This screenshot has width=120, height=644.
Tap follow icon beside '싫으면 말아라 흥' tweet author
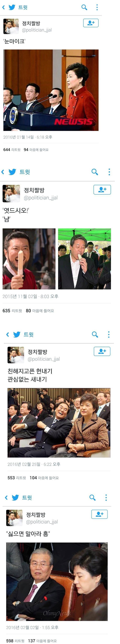(99, 514)
